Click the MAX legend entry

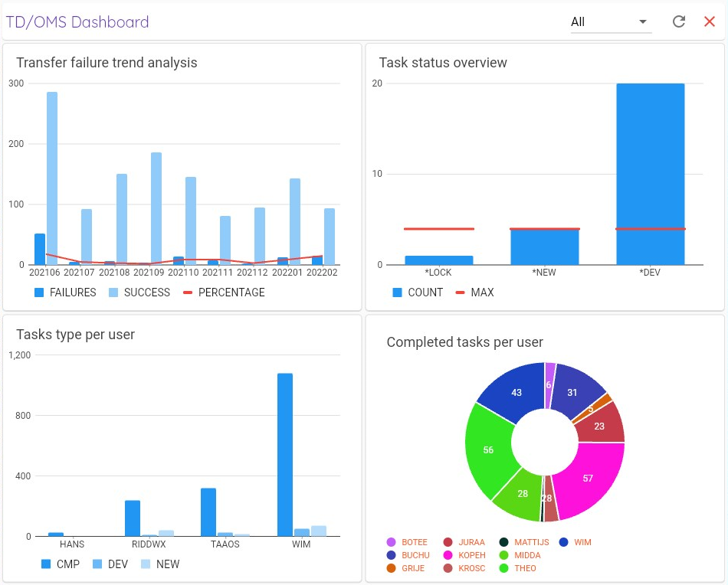475,292
